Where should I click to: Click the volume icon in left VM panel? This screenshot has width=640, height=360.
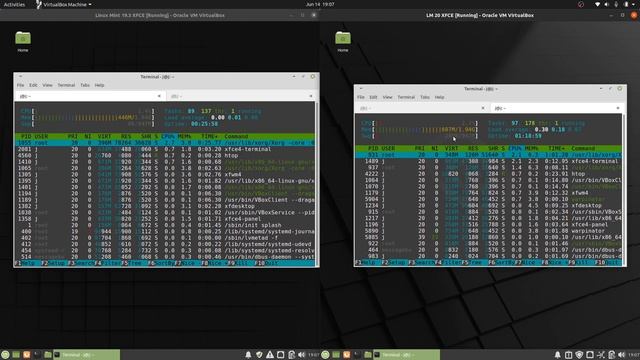301,355
